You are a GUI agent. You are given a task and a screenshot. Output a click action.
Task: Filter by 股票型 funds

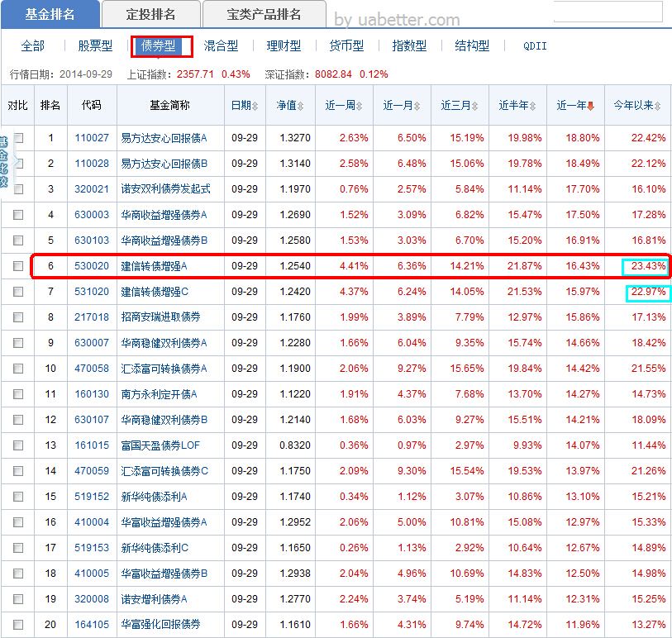(x=95, y=45)
